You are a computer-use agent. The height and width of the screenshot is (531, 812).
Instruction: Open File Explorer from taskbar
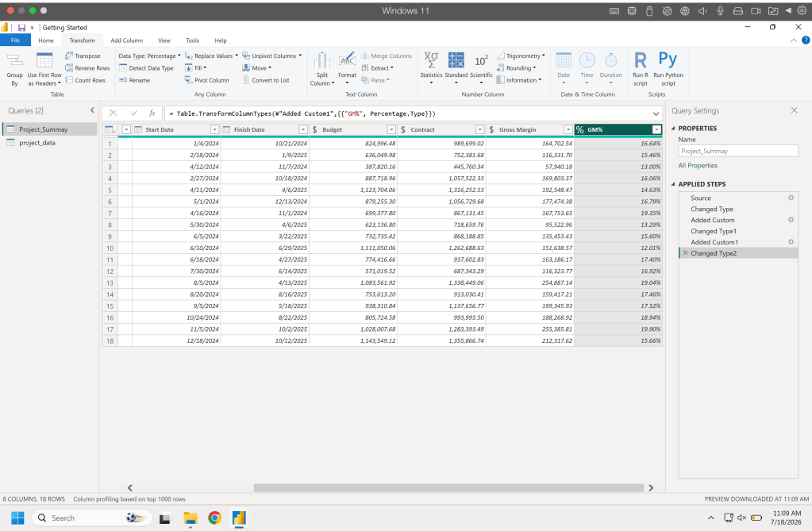190,518
